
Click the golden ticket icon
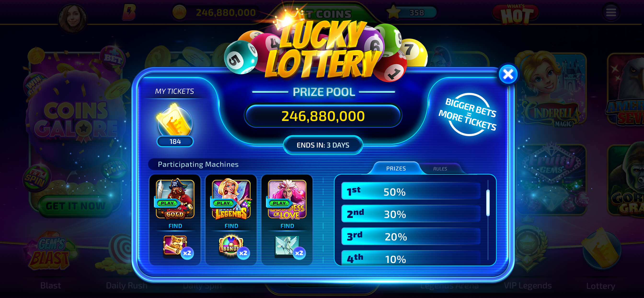click(174, 120)
